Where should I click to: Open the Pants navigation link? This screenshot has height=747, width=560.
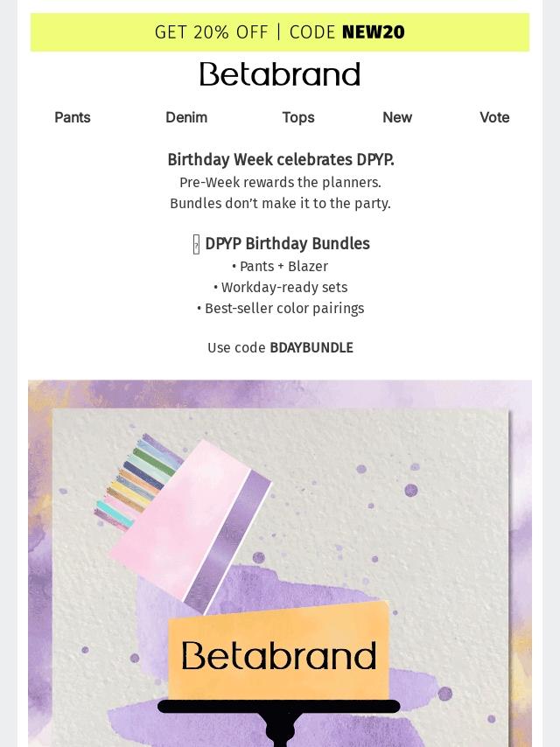tap(73, 117)
